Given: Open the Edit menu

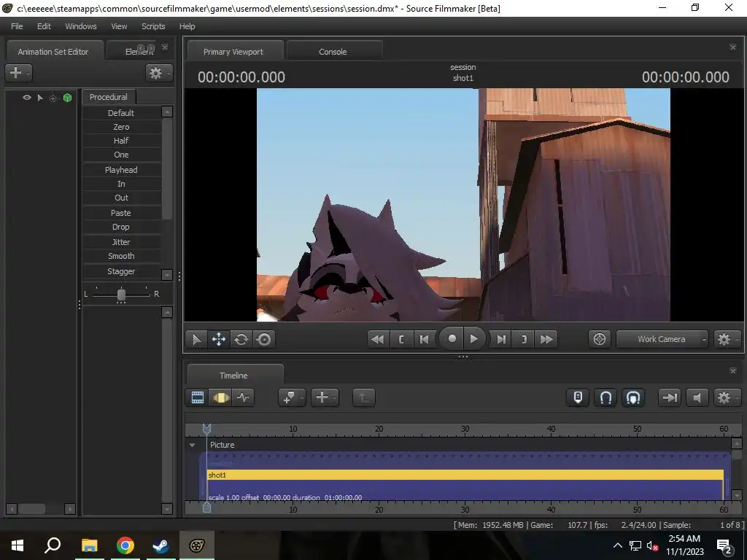Looking at the screenshot, I should click(44, 26).
